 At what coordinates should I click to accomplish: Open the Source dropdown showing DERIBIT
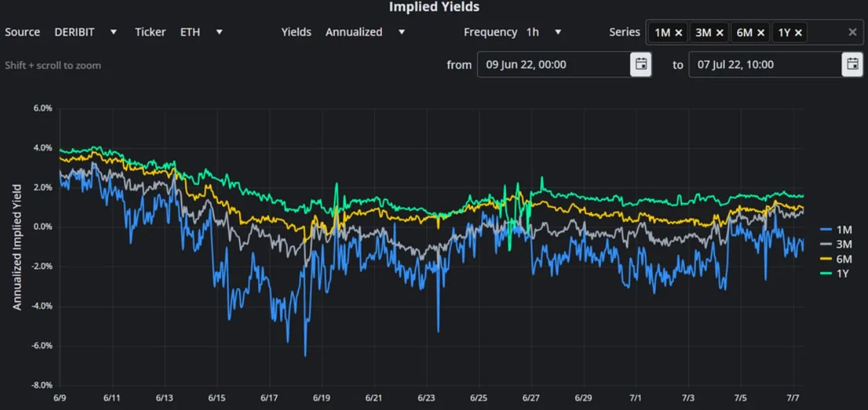[x=86, y=32]
